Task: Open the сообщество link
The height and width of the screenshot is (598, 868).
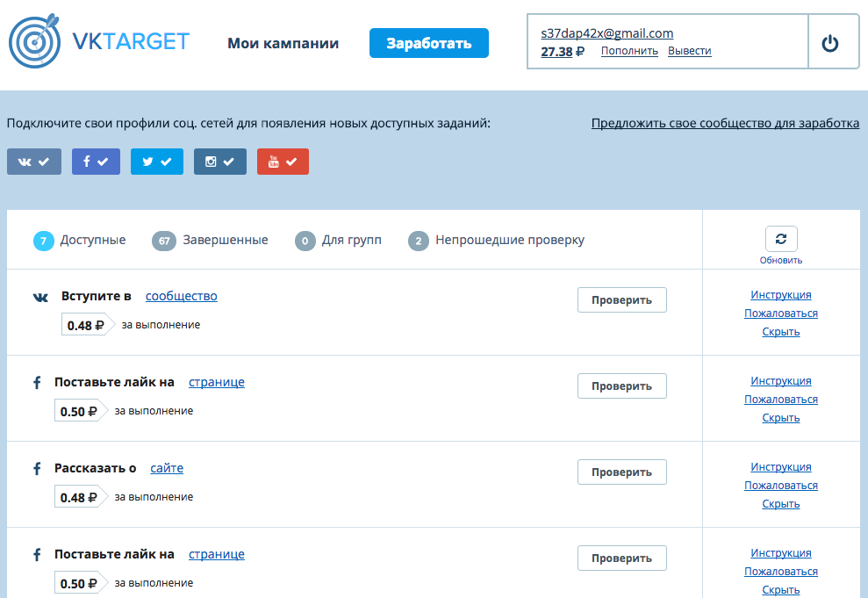Action: (x=181, y=296)
